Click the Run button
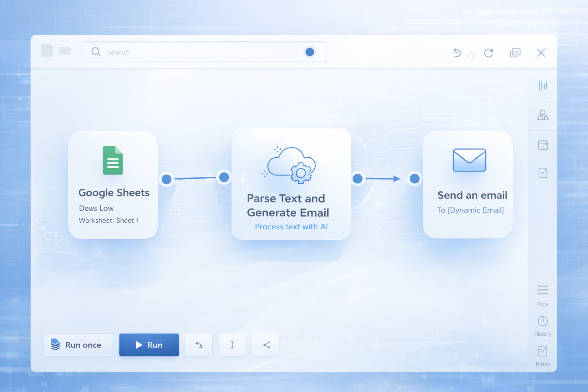Image resolution: width=588 pixels, height=392 pixels. 149,345
